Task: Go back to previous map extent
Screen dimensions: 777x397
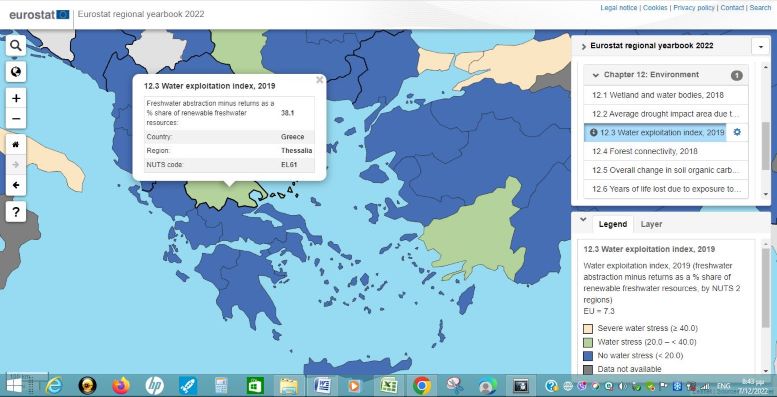Action: (x=16, y=185)
